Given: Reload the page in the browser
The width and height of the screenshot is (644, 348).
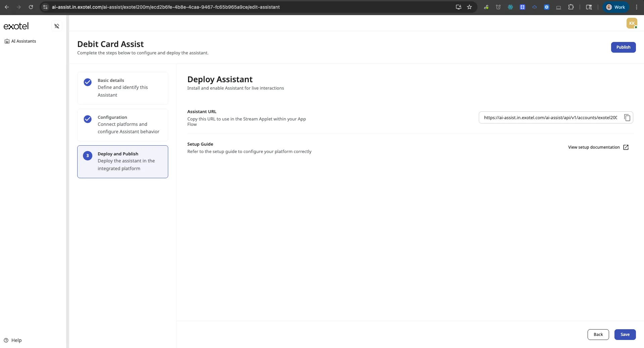Looking at the screenshot, I should point(31,7).
